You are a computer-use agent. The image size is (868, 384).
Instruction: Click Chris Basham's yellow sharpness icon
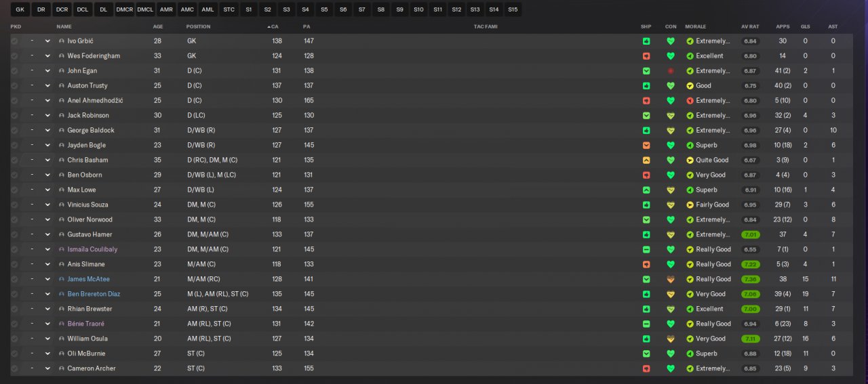tap(646, 161)
